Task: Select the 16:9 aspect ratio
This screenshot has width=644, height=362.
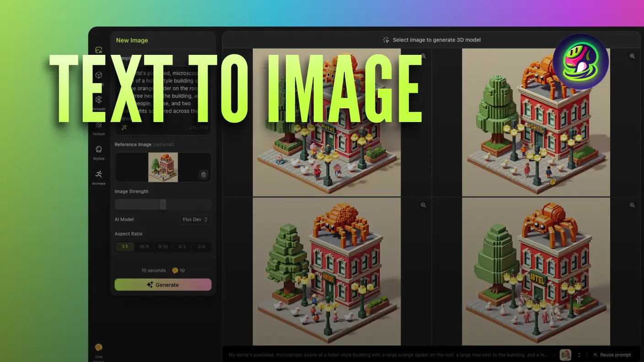Action: click(144, 246)
